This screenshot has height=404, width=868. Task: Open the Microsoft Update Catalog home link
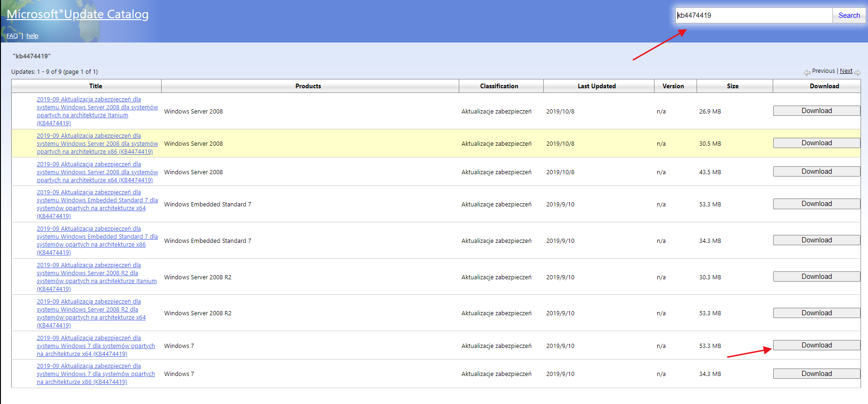pos(78,14)
